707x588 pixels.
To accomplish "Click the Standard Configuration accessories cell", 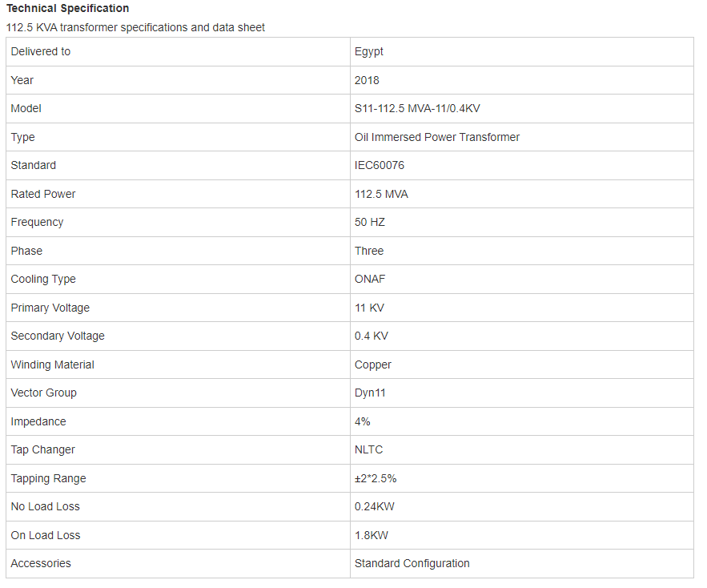I will tap(522, 563).
